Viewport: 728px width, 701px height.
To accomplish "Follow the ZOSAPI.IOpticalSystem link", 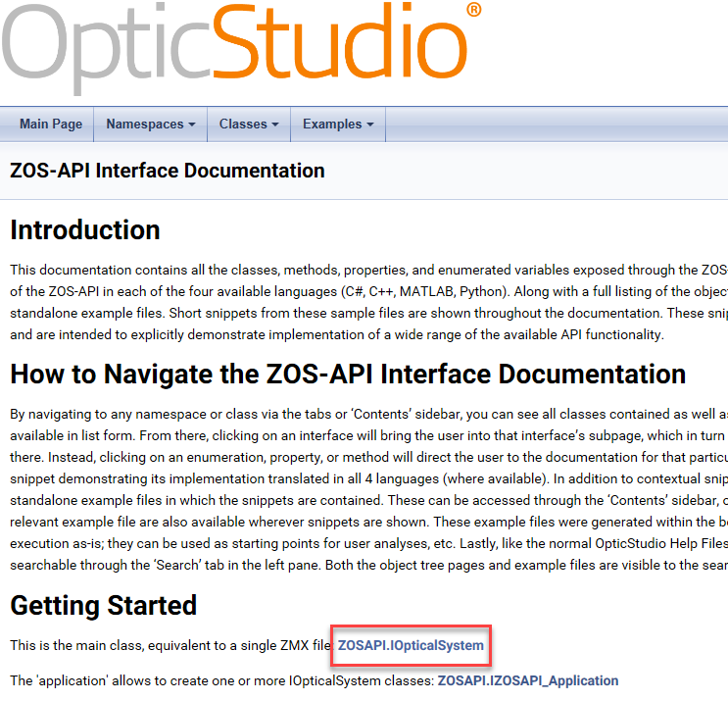I will [x=411, y=645].
